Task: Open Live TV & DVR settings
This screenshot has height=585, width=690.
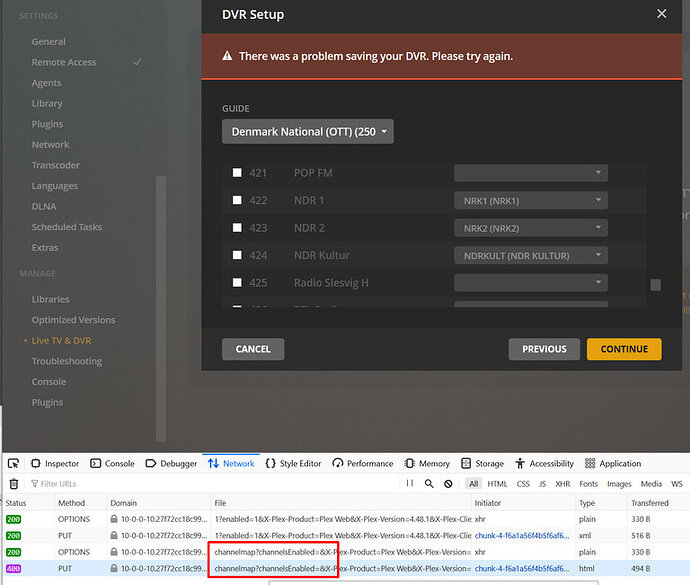Action: coord(61,341)
